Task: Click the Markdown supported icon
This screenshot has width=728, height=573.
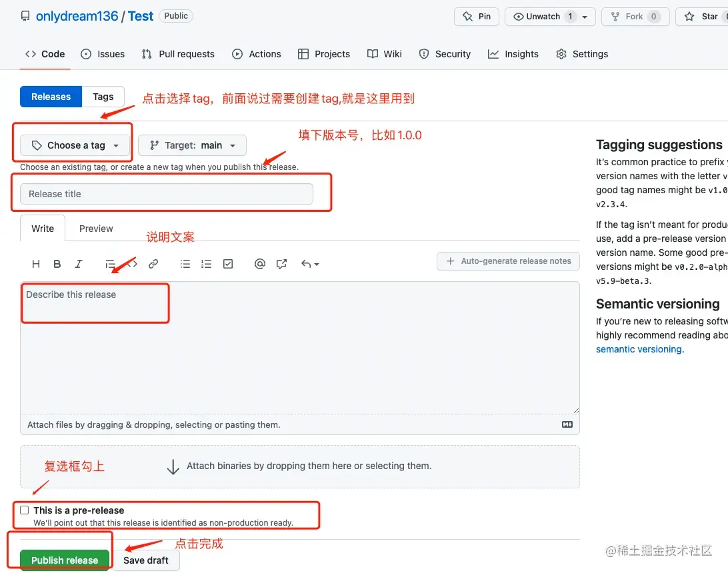Action: (567, 424)
